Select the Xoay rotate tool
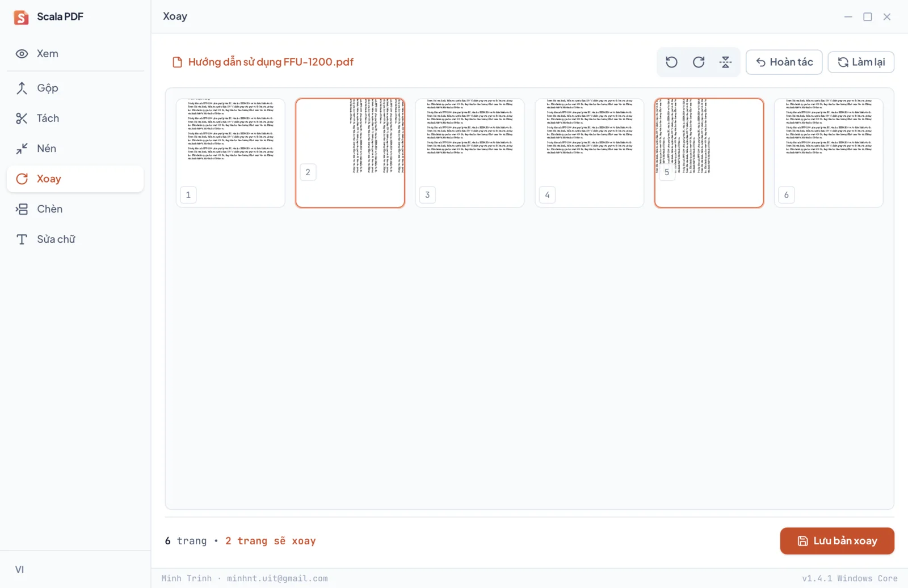Viewport: 908px width, 588px height. 75,179
